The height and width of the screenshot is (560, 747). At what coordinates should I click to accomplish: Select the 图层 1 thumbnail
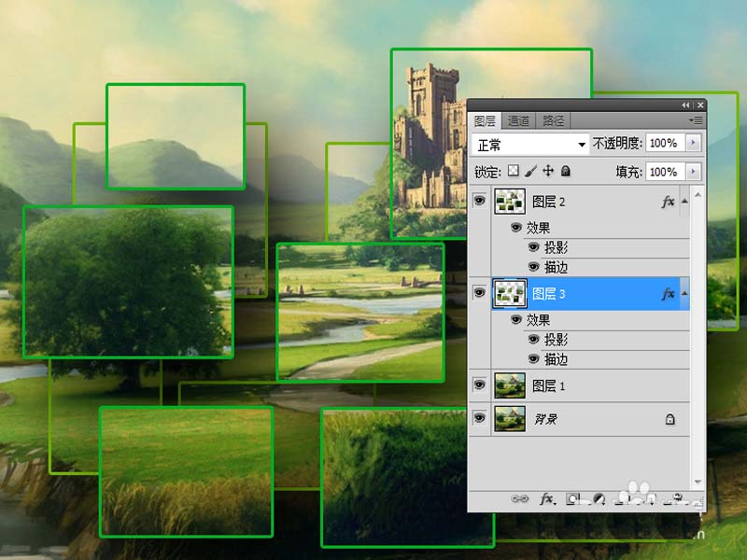pyautogui.click(x=510, y=385)
